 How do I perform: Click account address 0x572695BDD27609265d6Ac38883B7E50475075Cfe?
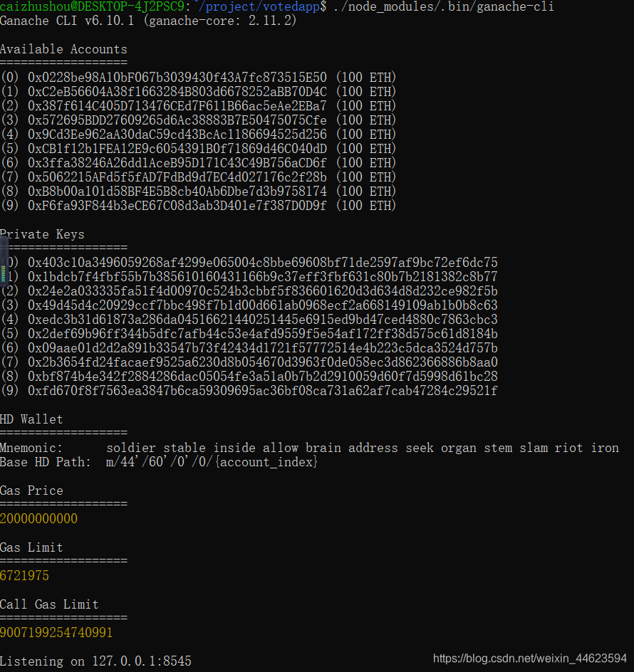177,120
